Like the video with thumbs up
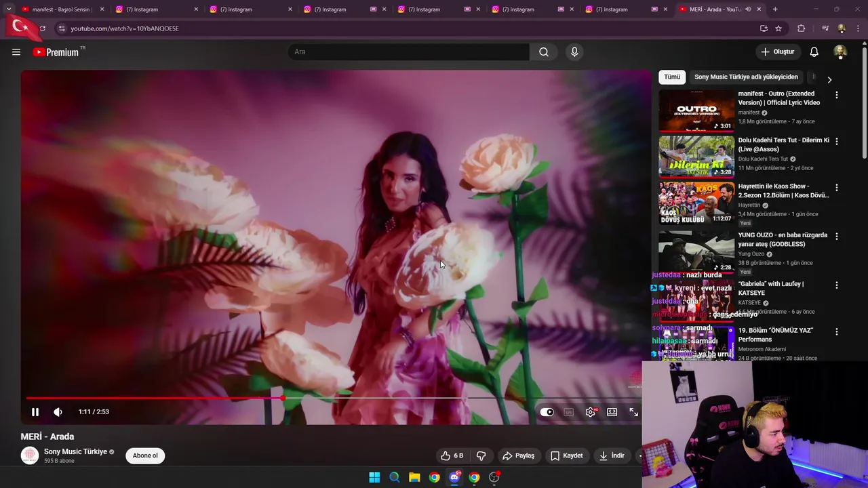The height and width of the screenshot is (488, 868). [x=452, y=455]
